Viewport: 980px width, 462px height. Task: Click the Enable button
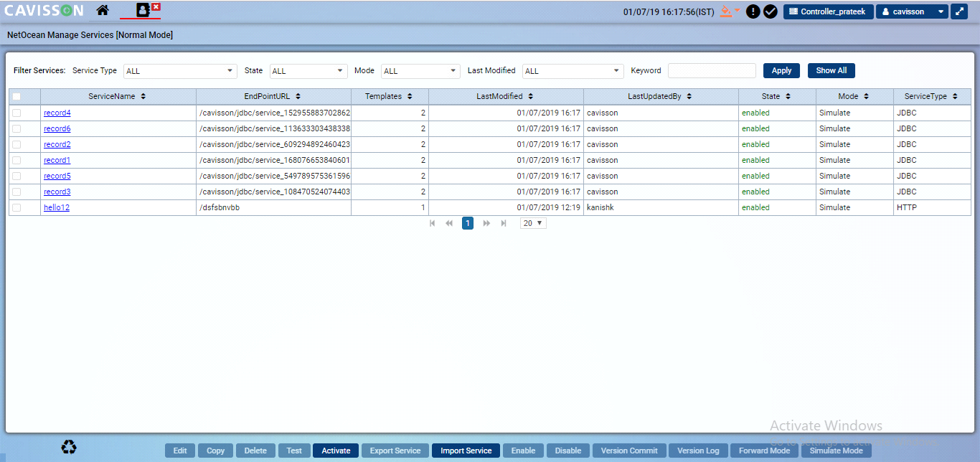point(523,451)
